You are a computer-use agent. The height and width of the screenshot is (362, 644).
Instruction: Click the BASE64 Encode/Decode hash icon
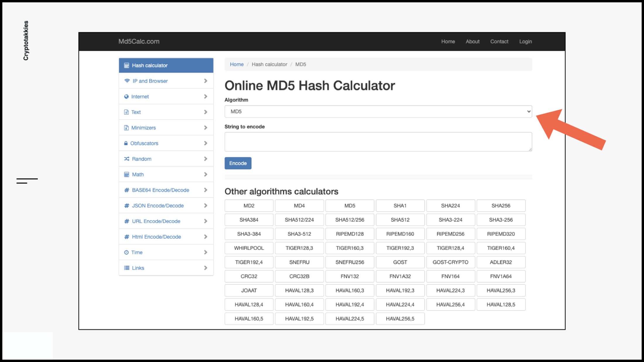(127, 189)
